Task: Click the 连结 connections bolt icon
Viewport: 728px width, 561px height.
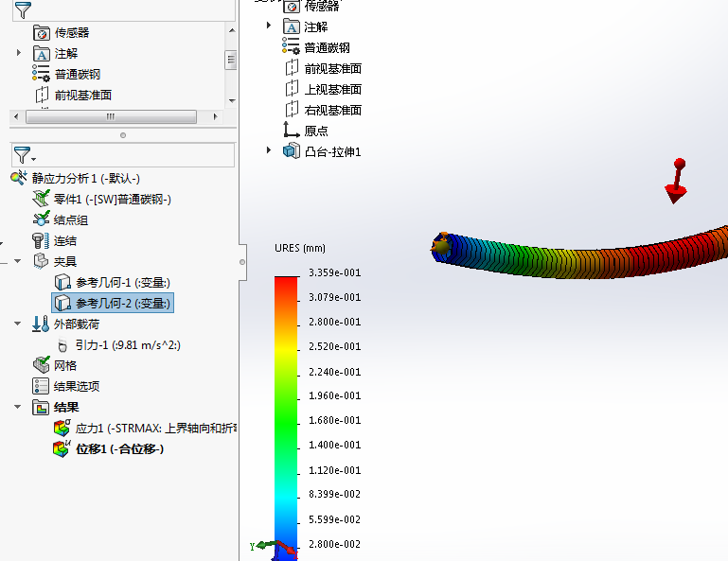Action: pos(41,240)
